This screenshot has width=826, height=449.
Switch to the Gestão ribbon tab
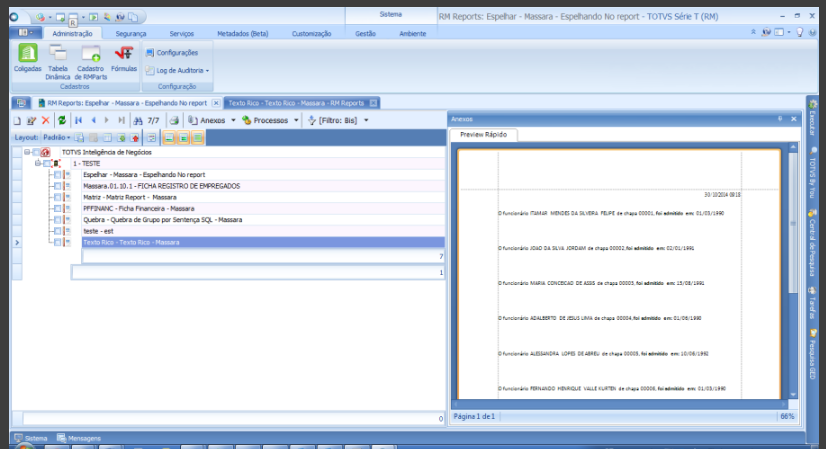point(365,33)
